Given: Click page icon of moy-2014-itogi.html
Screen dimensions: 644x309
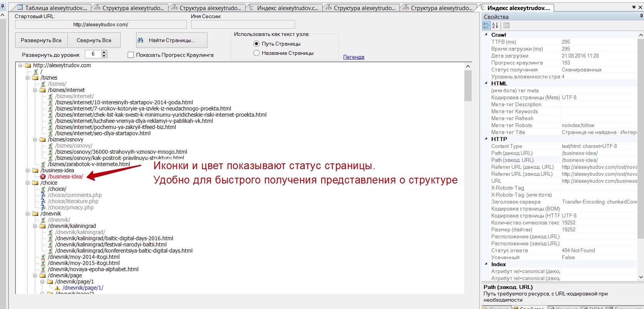Looking at the screenshot, I should point(43,257).
